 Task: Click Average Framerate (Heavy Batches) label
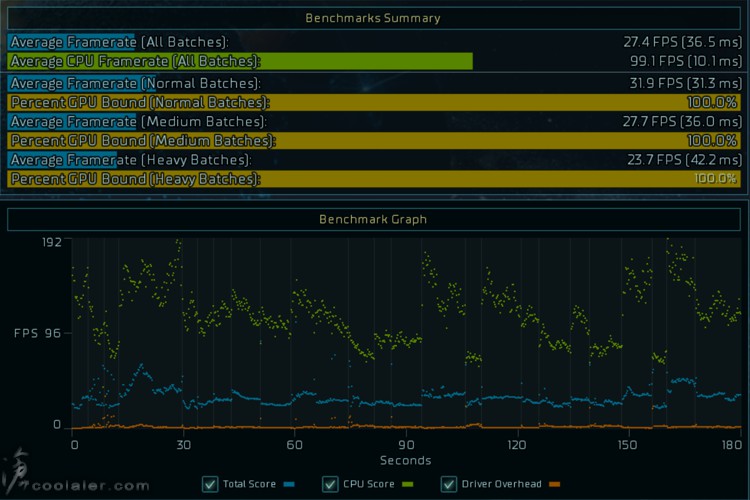[131, 160]
